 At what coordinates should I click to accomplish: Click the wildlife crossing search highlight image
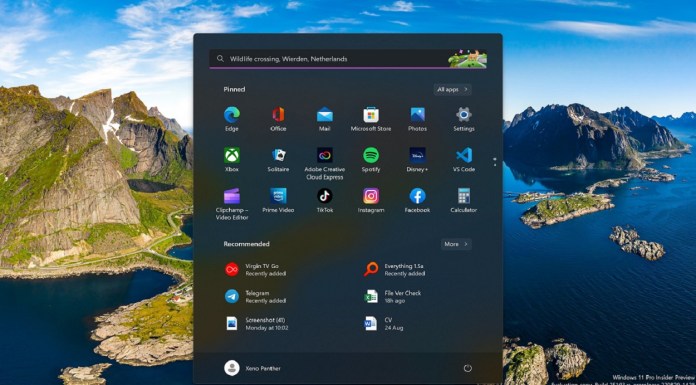click(x=467, y=59)
